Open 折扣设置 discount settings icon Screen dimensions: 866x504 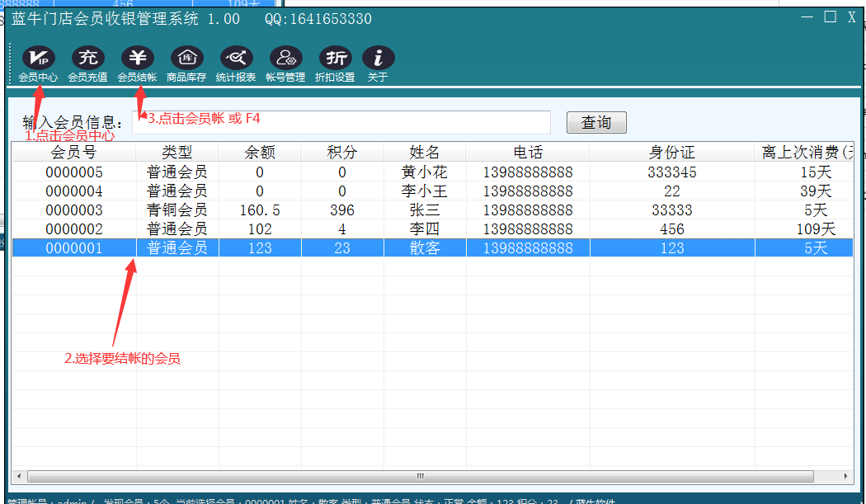tap(335, 58)
